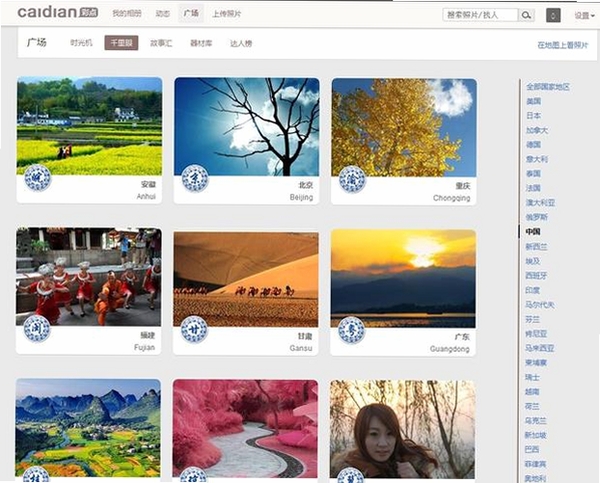Filter by 肯尼亚 in country list
The image size is (600, 483).
coord(536,334)
